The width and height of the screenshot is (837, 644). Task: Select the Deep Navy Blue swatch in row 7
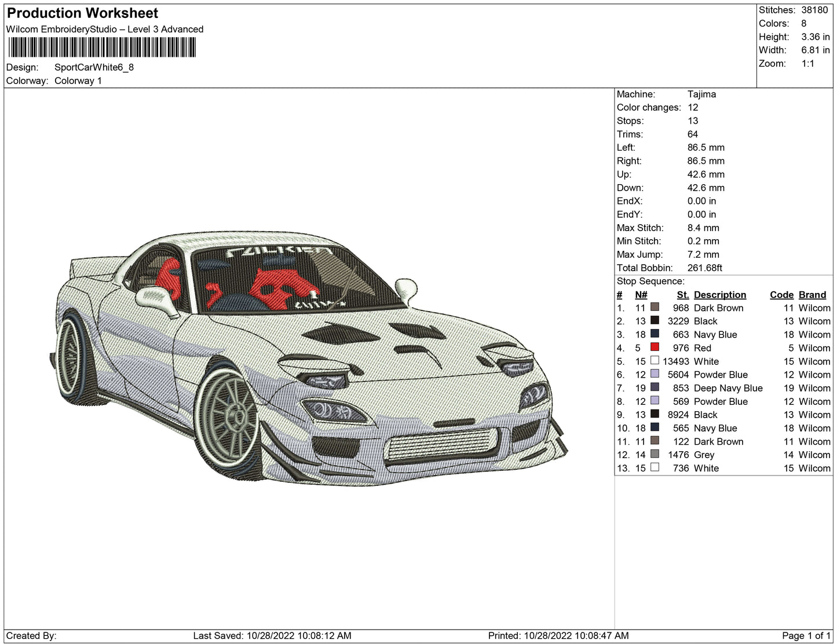pyautogui.click(x=655, y=387)
